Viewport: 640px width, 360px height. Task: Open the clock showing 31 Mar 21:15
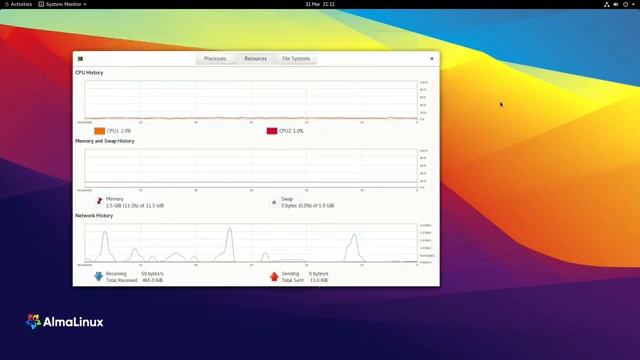click(320, 4)
